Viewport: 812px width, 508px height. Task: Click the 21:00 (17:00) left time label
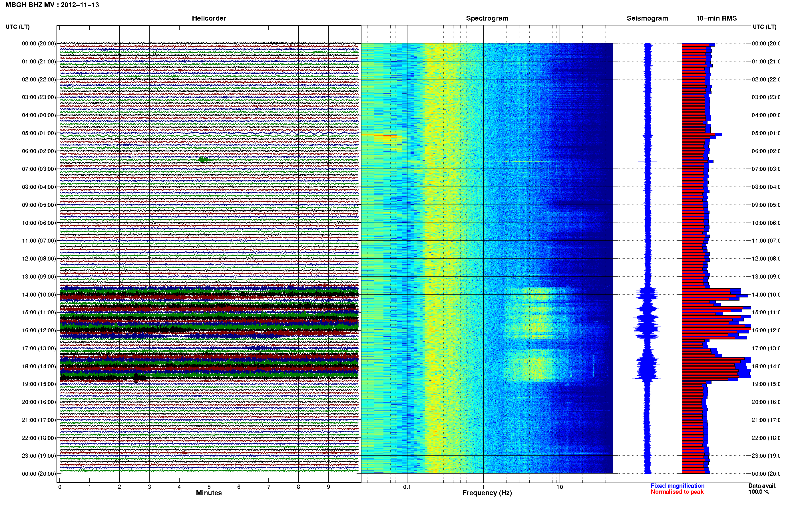(x=39, y=420)
